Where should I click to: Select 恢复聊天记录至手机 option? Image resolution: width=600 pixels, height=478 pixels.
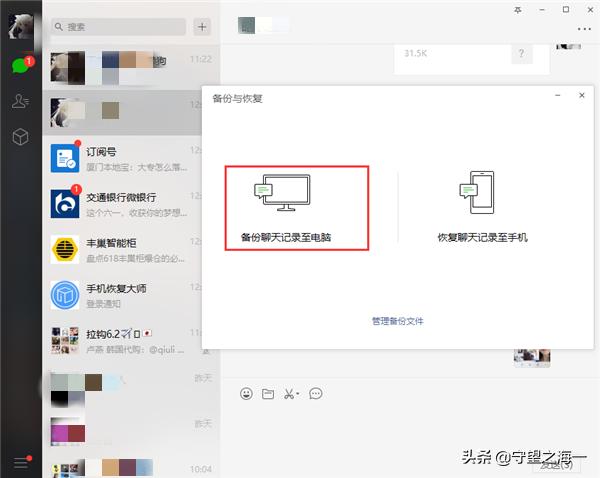482,209
